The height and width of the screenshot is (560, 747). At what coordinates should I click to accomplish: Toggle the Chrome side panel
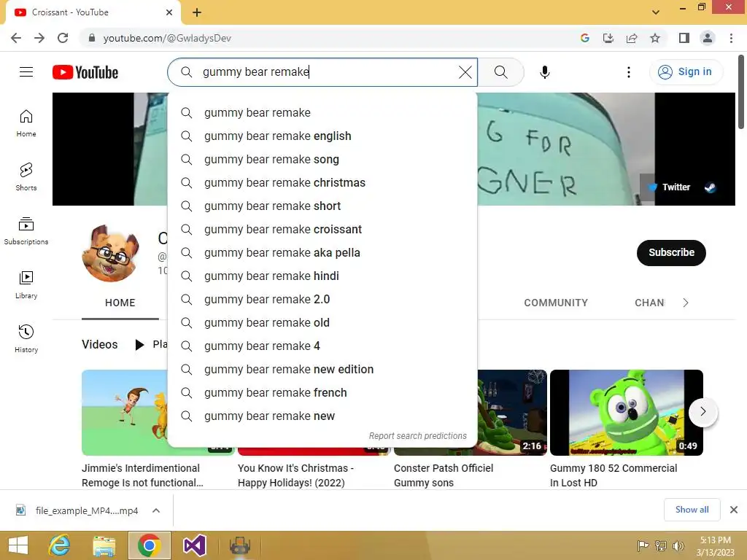point(684,38)
